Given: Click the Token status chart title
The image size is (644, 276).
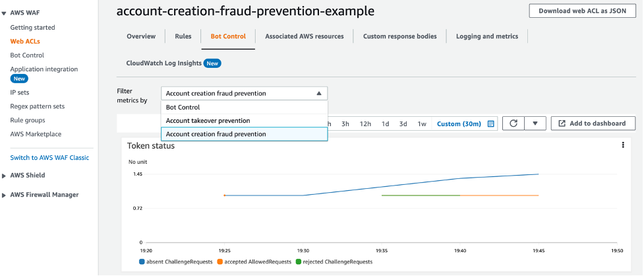Looking at the screenshot, I should pyautogui.click(x=151, y=146).
